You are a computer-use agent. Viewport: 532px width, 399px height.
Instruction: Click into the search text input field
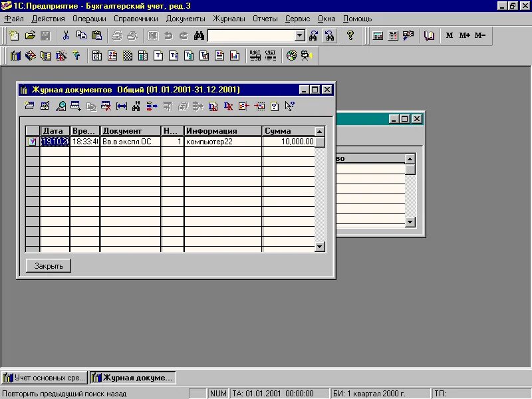coord(251,36)
